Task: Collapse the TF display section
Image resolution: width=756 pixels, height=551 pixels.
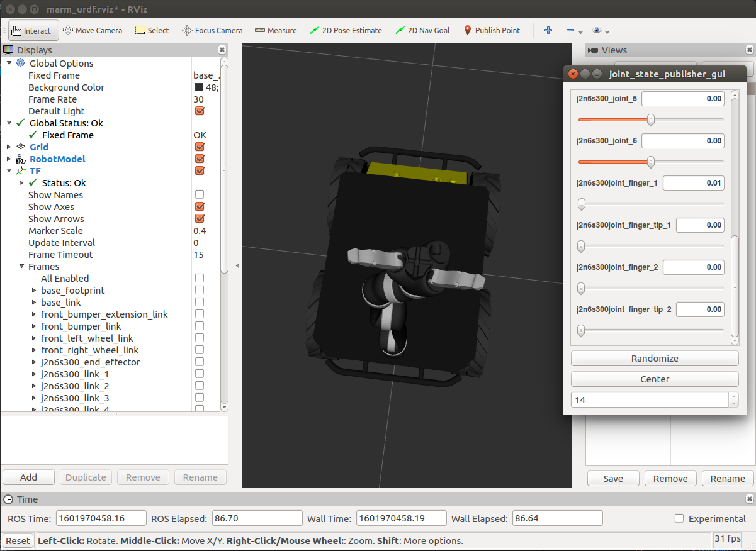Action: tap(9, 170)
